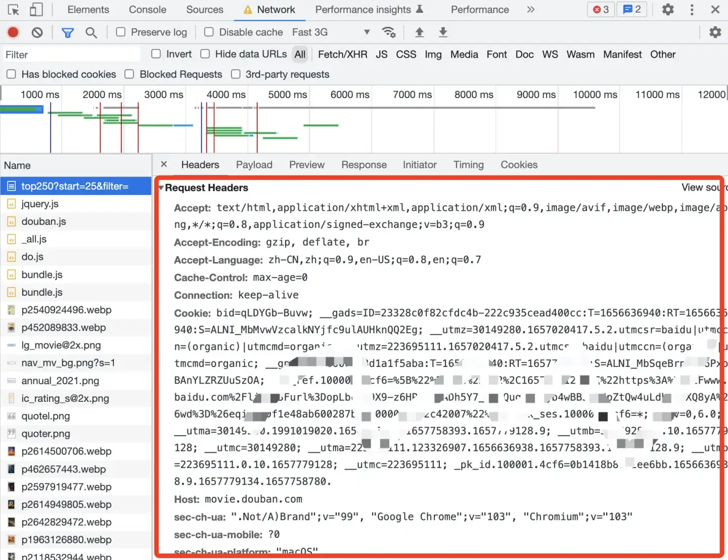728x560 pixels.
Task: Switch to the Elements tab
Action: click(x=88, y=10)
